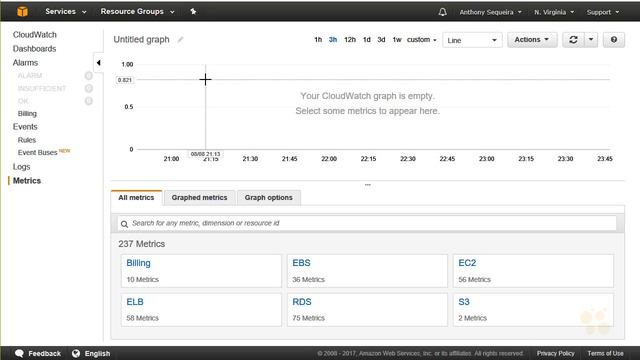The width and height of the screenshot is (640, 360).
Task: Switch to the Graphed metrics tab
Action: pyautogui.click(x=199, y=198)
